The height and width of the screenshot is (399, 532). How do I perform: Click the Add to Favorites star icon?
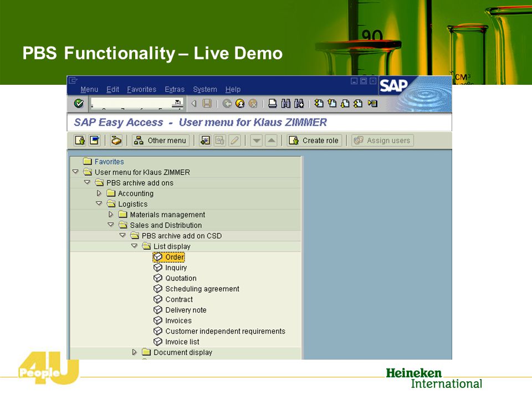click(205, 140)
